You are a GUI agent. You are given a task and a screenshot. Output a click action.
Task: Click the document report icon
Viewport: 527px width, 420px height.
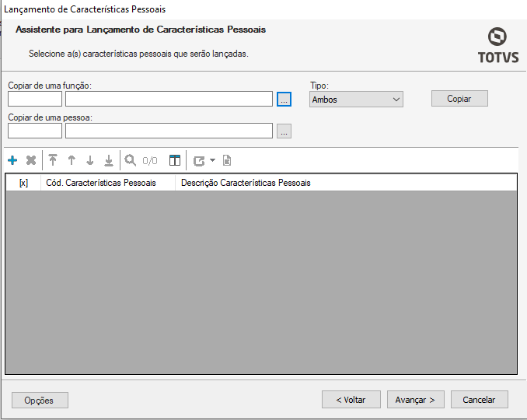click(x=227, y=160)
